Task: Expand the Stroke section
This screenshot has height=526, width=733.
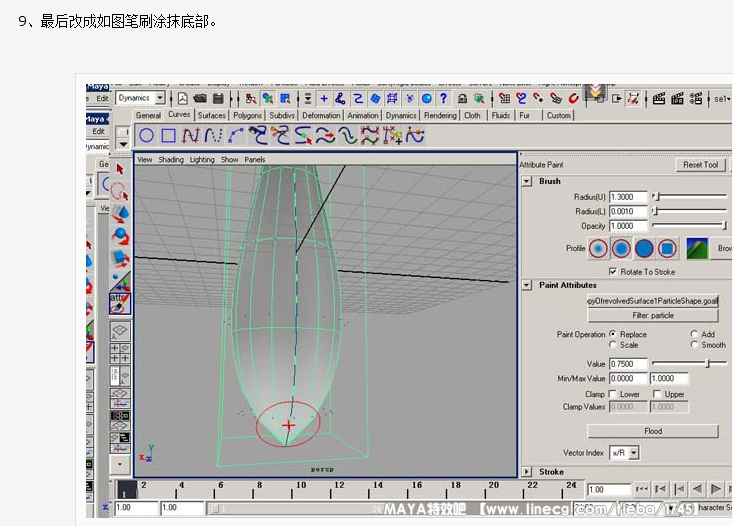Action: click(527, 472)
